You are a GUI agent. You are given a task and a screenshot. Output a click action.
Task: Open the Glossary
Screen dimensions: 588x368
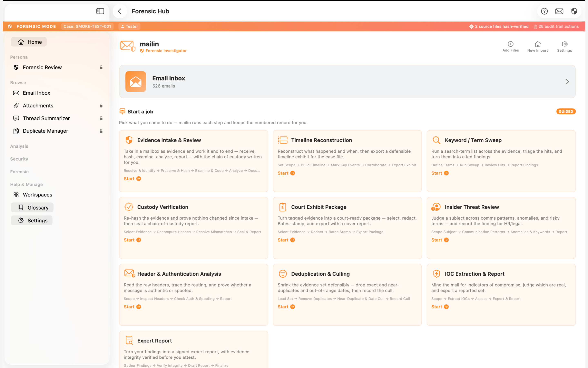[32, 208]
